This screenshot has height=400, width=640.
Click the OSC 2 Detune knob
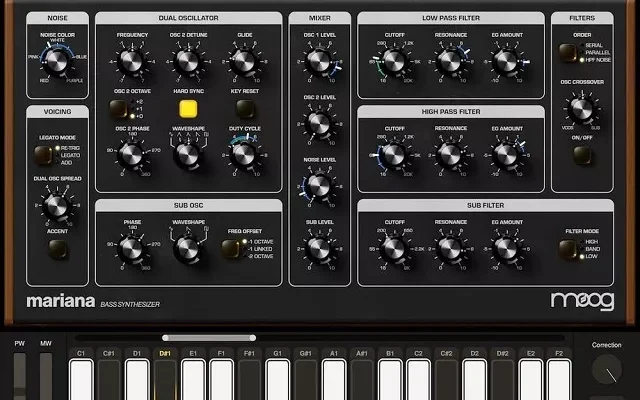[x=187, y=63]
